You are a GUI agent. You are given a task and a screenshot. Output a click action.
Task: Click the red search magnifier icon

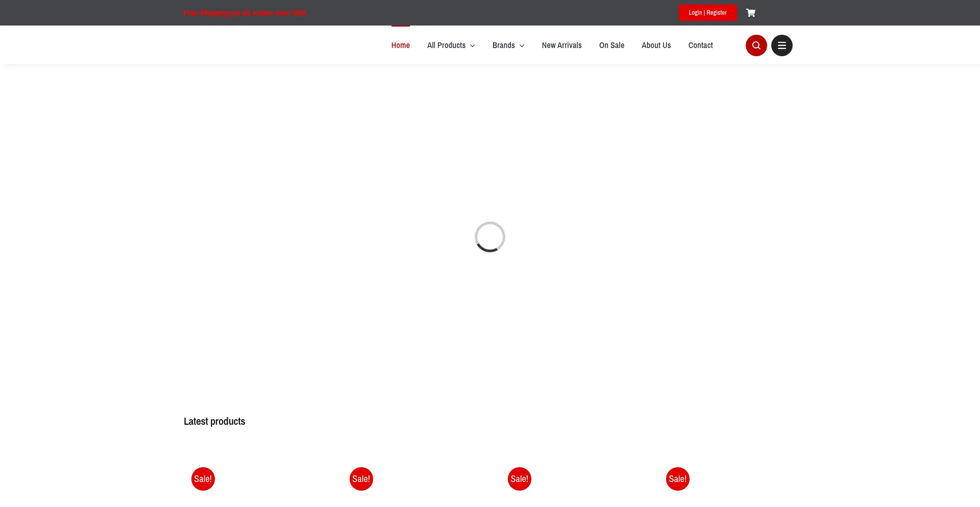[756, 45]
